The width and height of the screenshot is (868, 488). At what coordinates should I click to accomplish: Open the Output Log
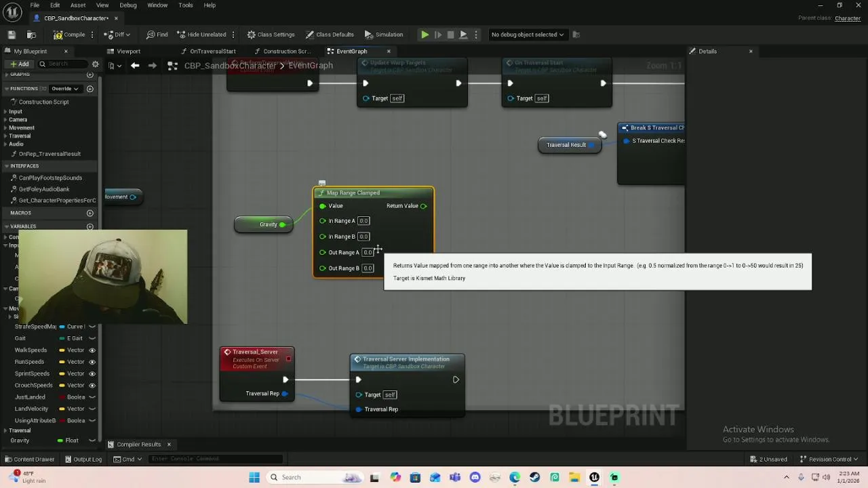[x=83, y=460]
